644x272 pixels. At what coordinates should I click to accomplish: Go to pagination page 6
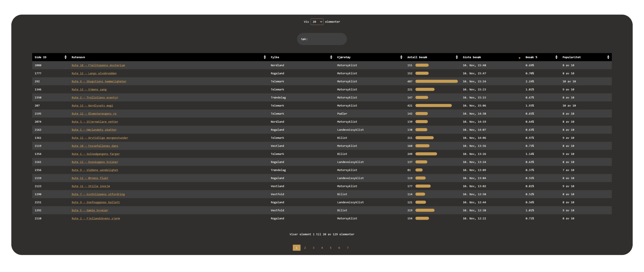pyautogui.click(x=339, y=248)
